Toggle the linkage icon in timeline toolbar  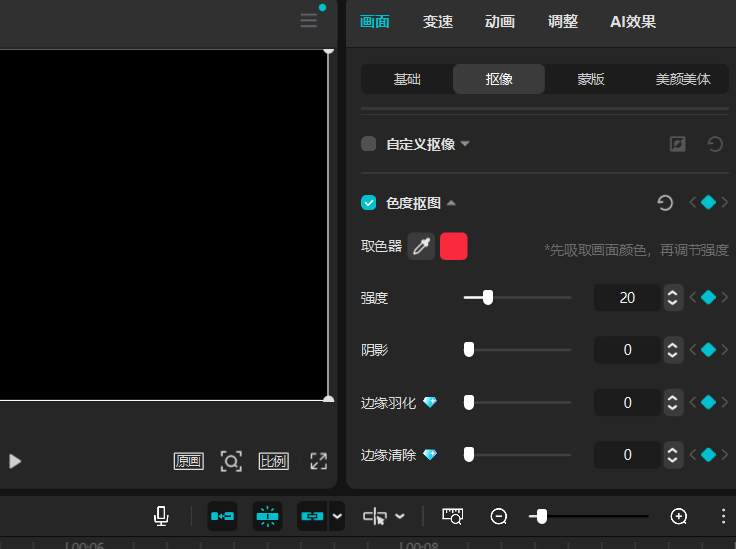click(312, 516)
